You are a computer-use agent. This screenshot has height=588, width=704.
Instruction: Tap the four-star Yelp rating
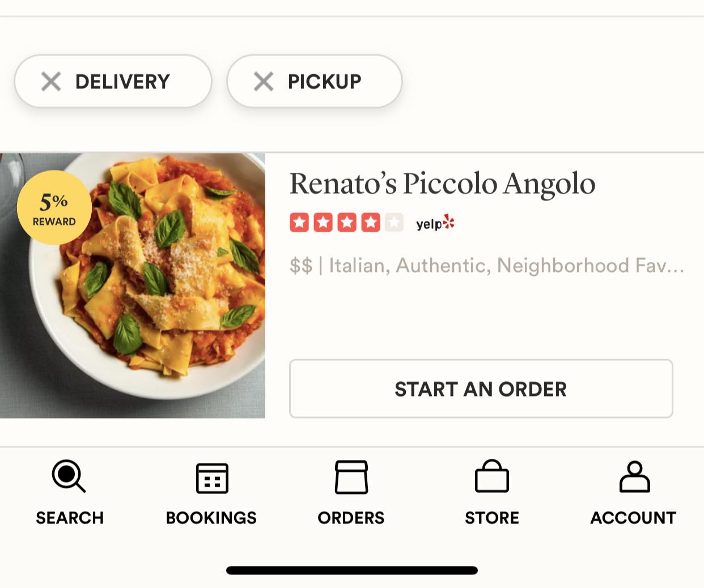[346, 223]
